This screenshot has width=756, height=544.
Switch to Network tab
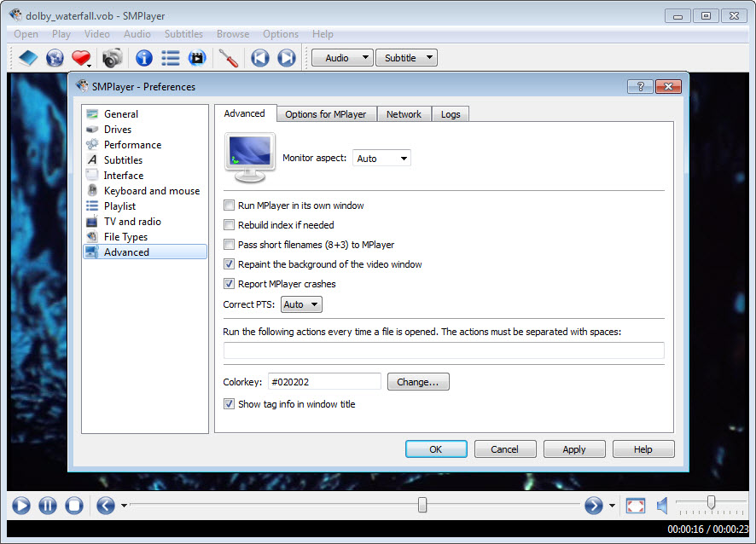(x=404, y=114)
